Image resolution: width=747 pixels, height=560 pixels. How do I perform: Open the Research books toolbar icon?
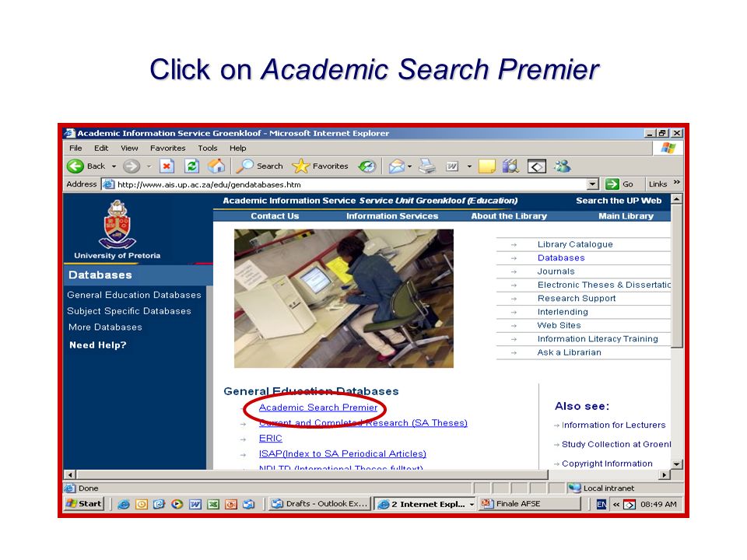(510, 166)
